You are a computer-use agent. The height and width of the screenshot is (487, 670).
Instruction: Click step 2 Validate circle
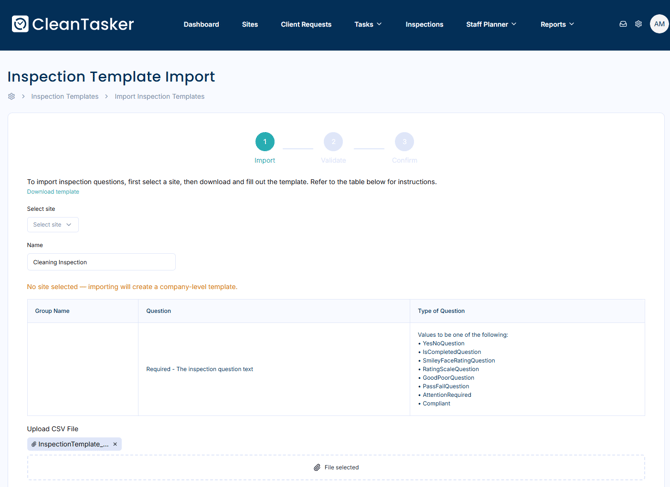pos(333,142)
